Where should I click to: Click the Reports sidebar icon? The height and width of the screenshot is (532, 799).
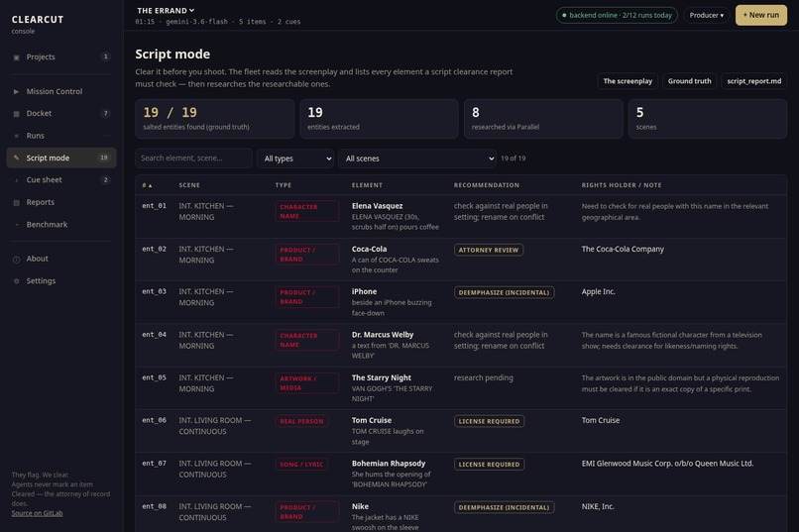point(16,203)
